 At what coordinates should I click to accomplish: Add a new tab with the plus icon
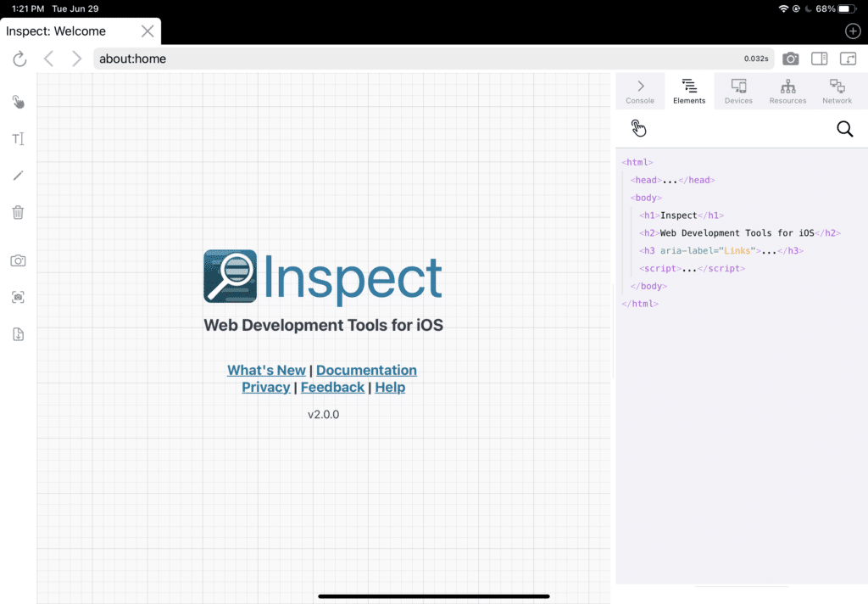(x=853, y=31)
